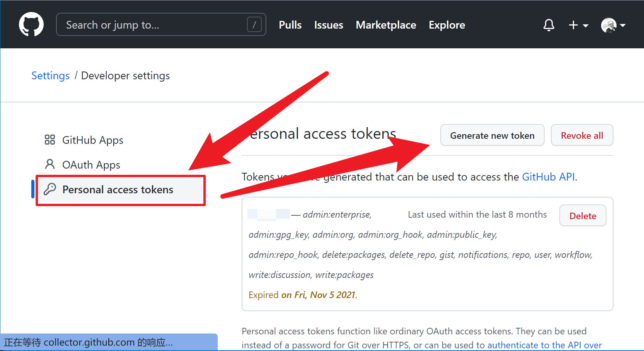This screenshot has width=644, height=351.
Task: Click Generate new token button
Action: click(492, 135)
